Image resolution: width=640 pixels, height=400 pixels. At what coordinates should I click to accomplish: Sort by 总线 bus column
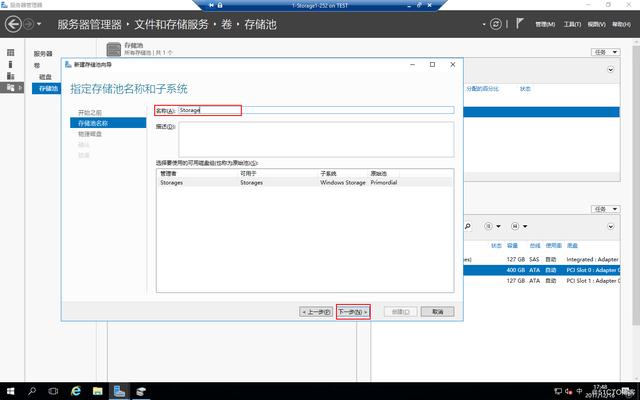point(535,245)
